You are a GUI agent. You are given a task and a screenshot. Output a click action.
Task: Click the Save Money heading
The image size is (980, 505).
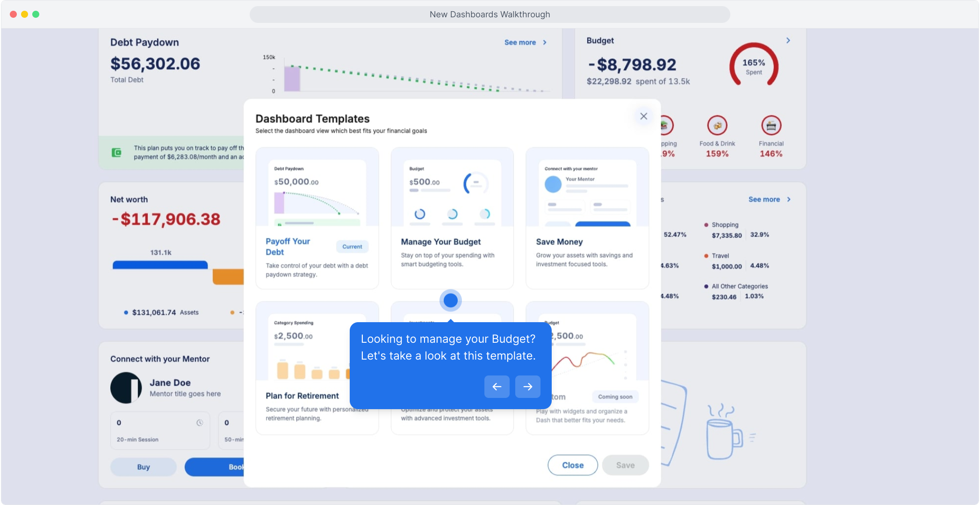point(559,242)
